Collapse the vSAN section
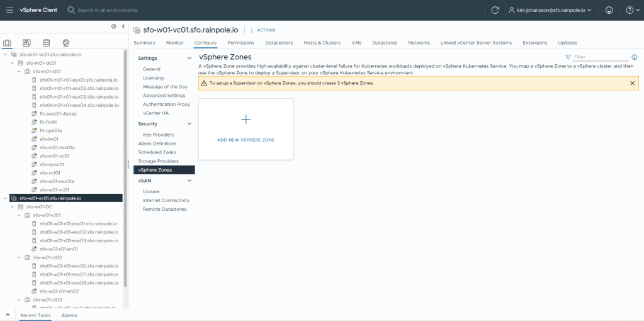The height and width of the screenshot is (321, 644). tap(189, 181)
